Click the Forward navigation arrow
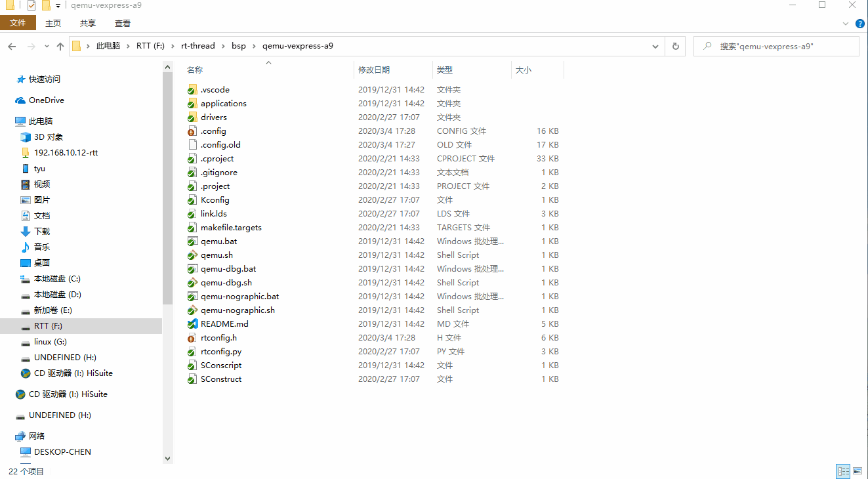 [31, 47]
